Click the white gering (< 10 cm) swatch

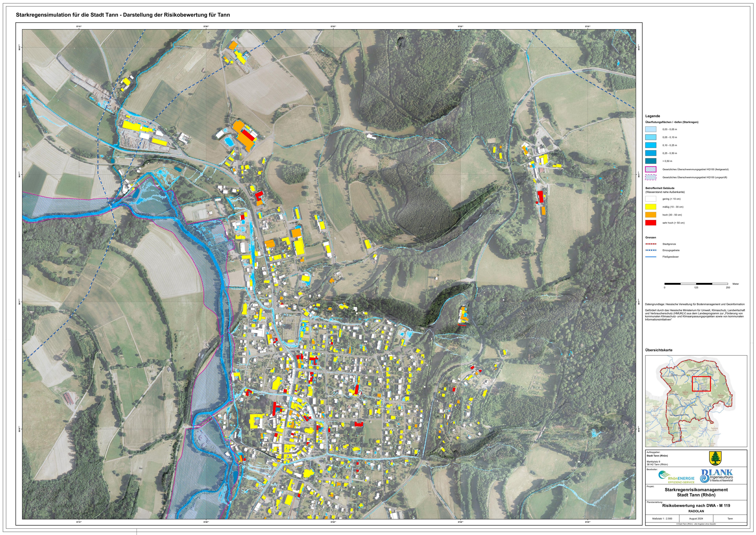[x=651, y=199]
